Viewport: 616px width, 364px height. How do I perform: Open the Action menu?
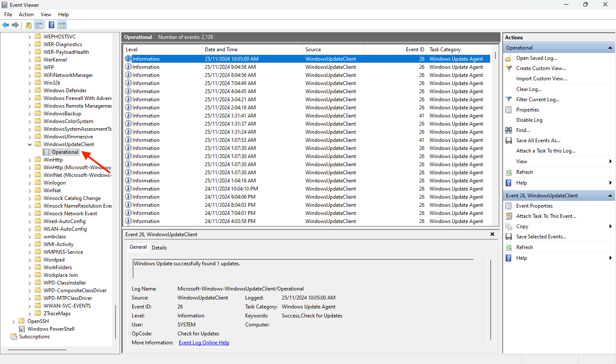(26, 14)
